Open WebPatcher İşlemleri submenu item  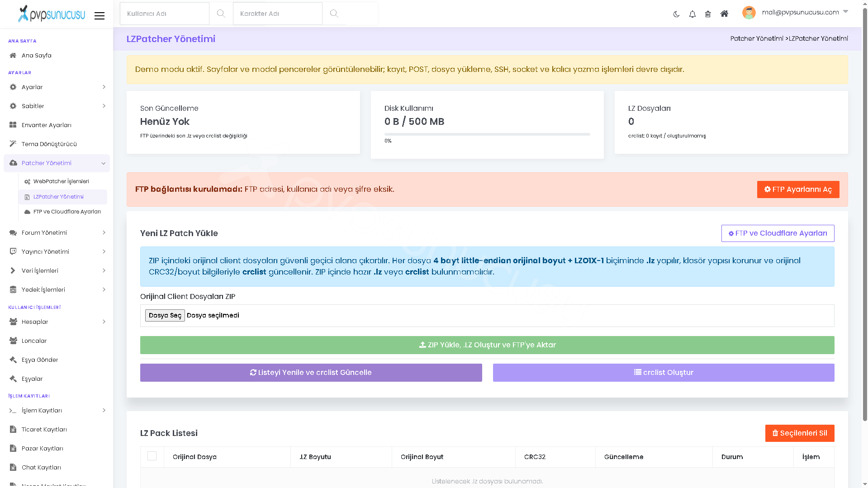62,181
